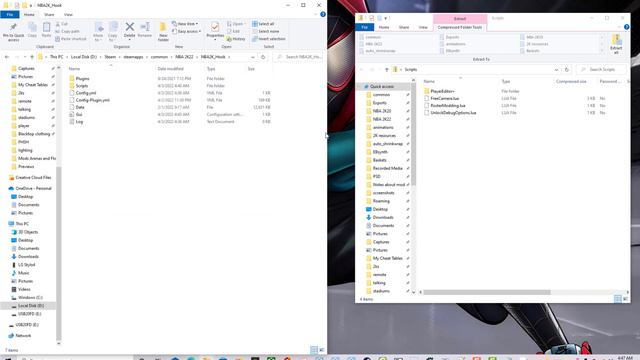Switch NBA2K_Hook window to large icons view
Screen dimensions: 640x360
click(x=322, y=350)
